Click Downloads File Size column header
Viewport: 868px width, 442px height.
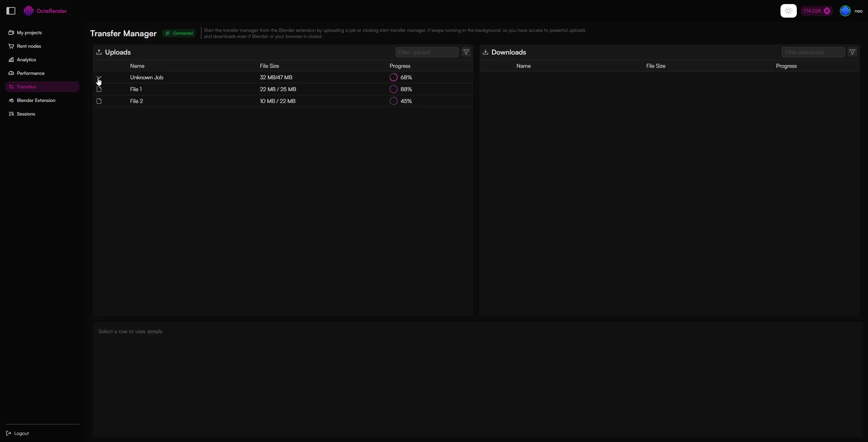655,66
